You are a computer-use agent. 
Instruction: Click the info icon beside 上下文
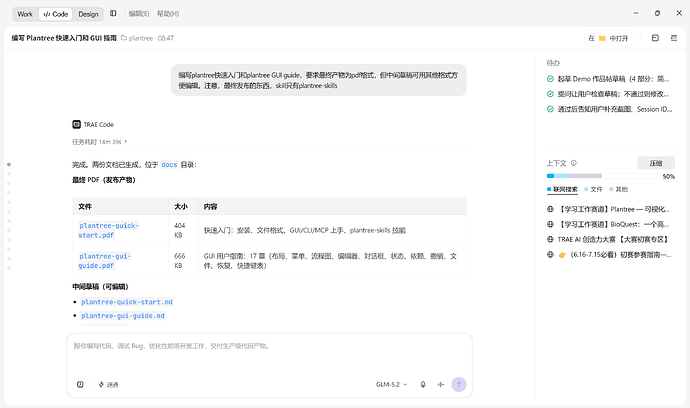[573, 163]
